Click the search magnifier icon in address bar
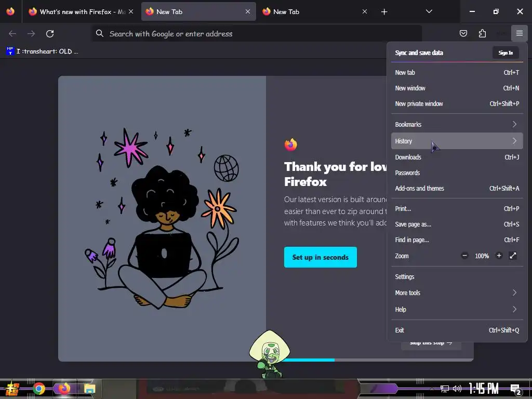 99,33
